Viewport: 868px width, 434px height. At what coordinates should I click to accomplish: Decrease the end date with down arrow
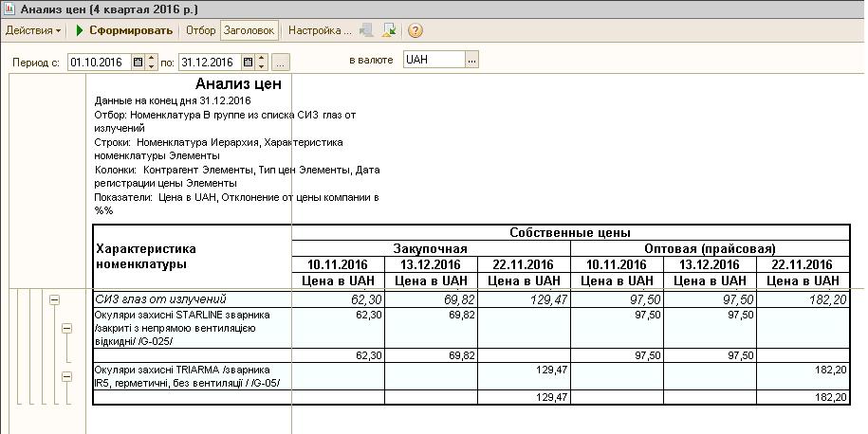[263, 65]
